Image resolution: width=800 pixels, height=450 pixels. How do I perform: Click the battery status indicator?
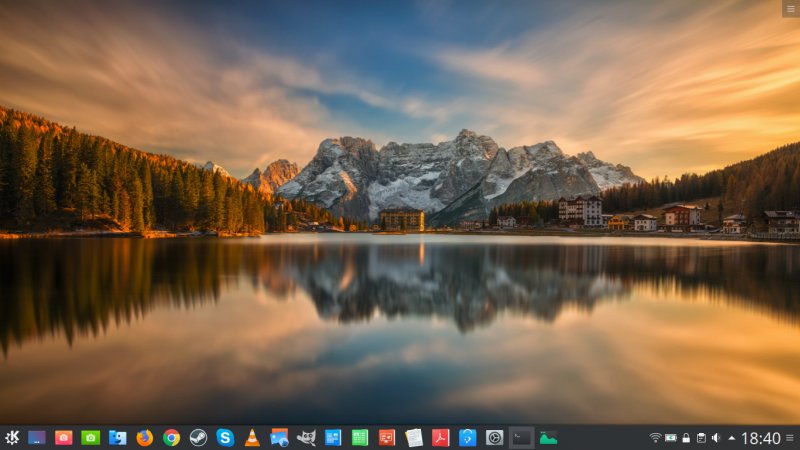click(671, 438)
